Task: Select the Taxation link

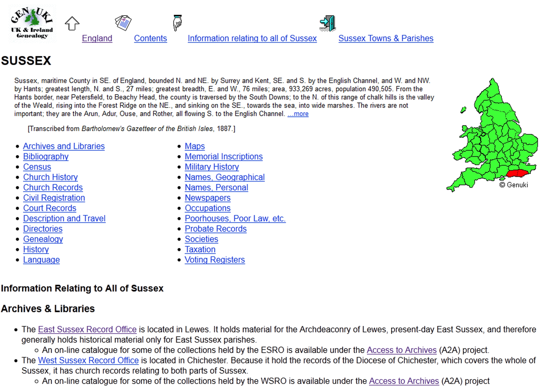Action: [200, 249]
